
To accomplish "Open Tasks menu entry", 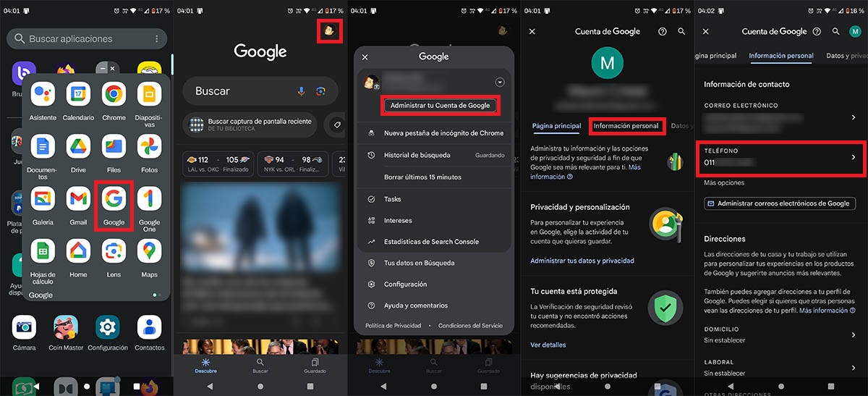I will [x=434, y=199].
